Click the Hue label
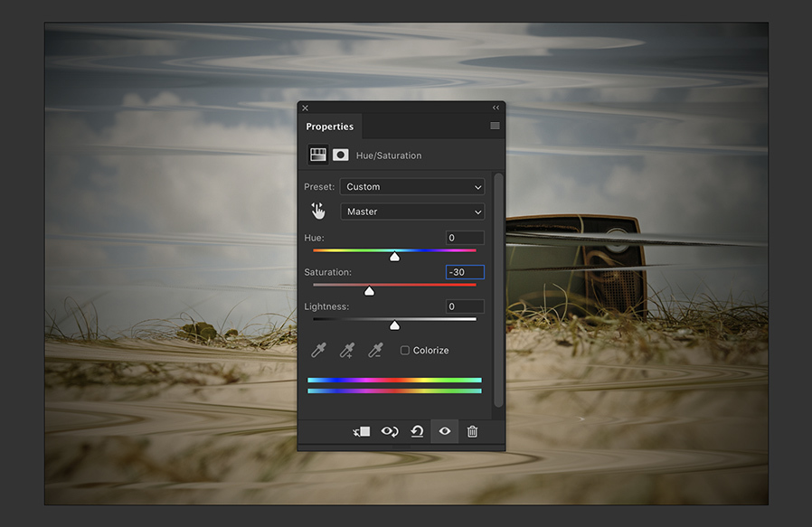 click(315, 238)
